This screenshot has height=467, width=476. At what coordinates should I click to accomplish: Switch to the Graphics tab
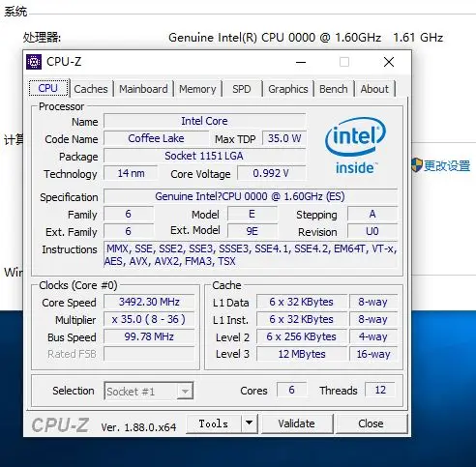[x=288, y=89]
